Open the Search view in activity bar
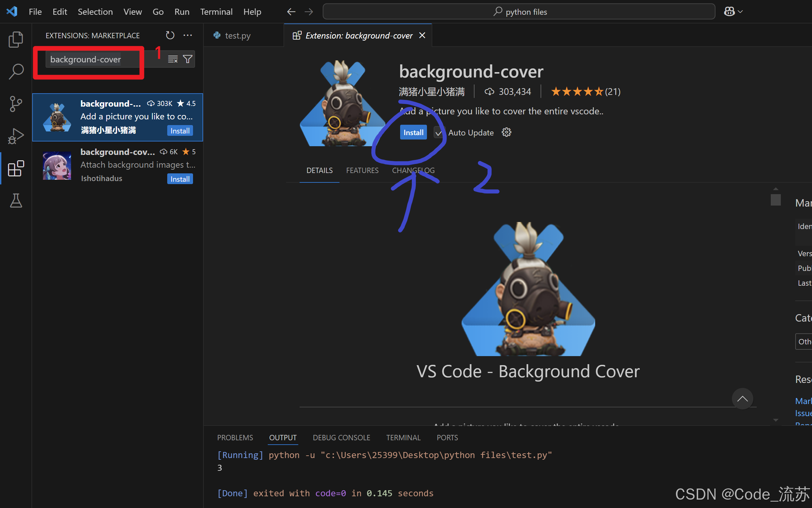The image size is (812, 508). pos(16,71)
